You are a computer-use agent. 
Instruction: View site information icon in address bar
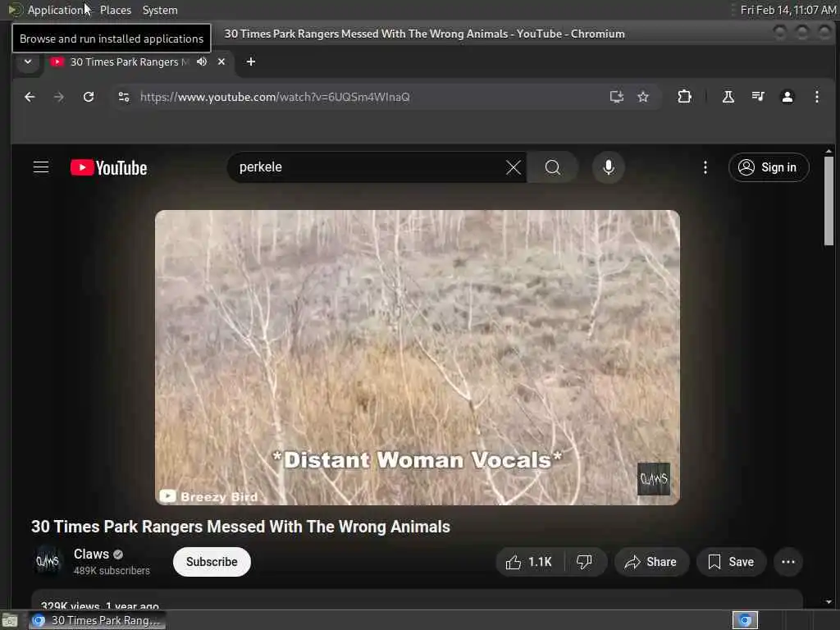tap(124, 97)
